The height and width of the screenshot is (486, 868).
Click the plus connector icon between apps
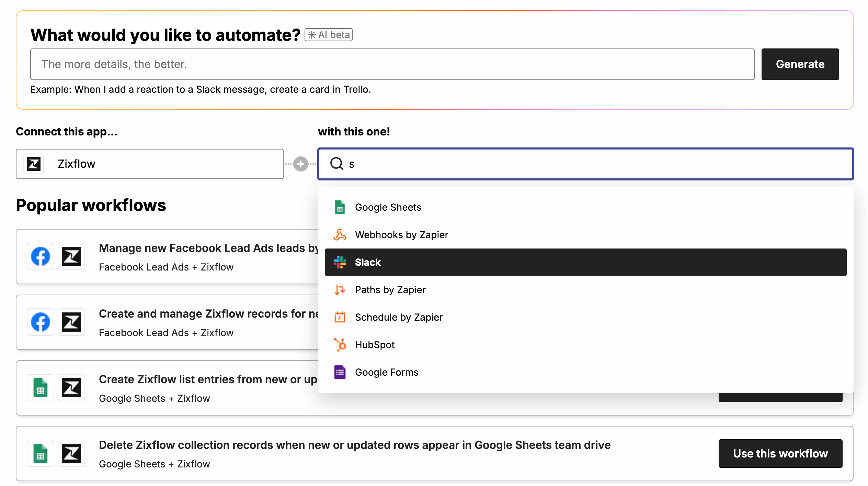[x=301, y=164]
